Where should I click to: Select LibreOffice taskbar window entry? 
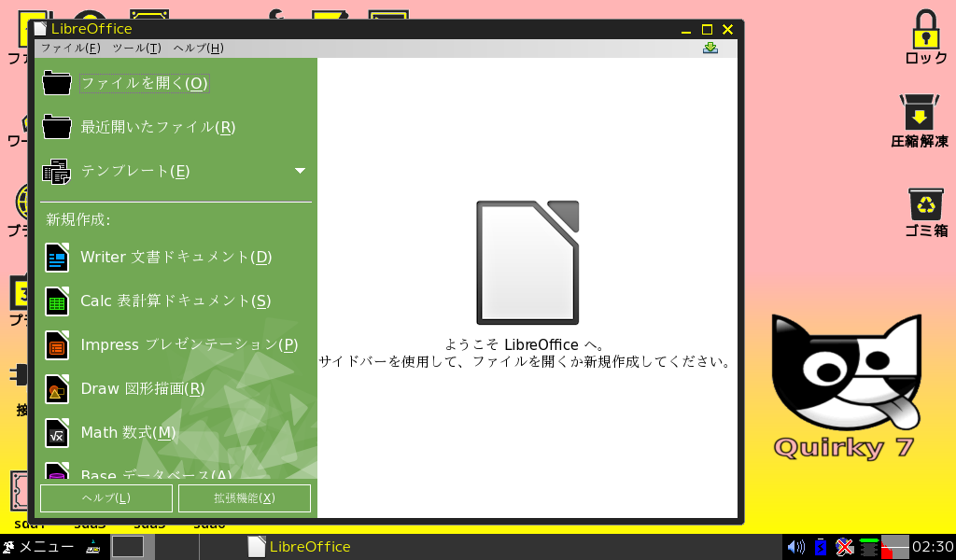pos(299,547)
